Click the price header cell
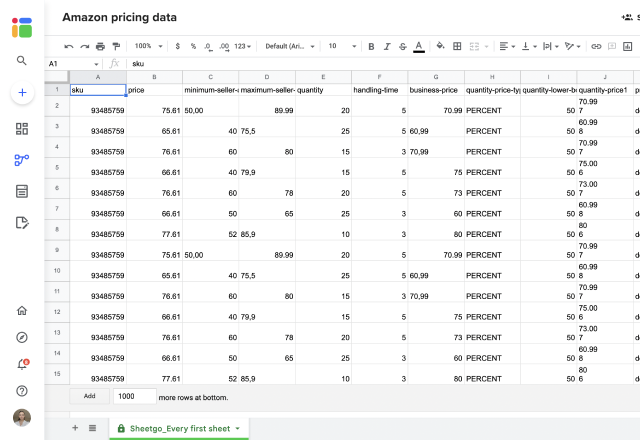640x440 pixels. (154, 90)
